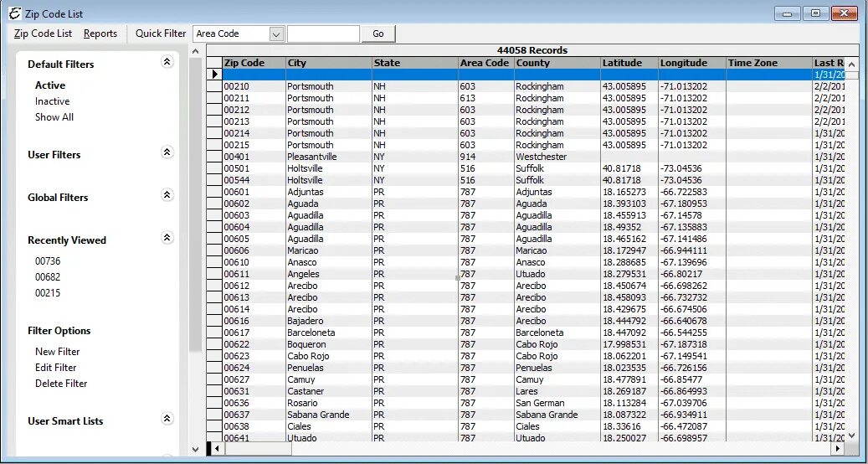Collapse the User Filters section
Viewport: 868px width, 464px height.
[x=167, y=152]
